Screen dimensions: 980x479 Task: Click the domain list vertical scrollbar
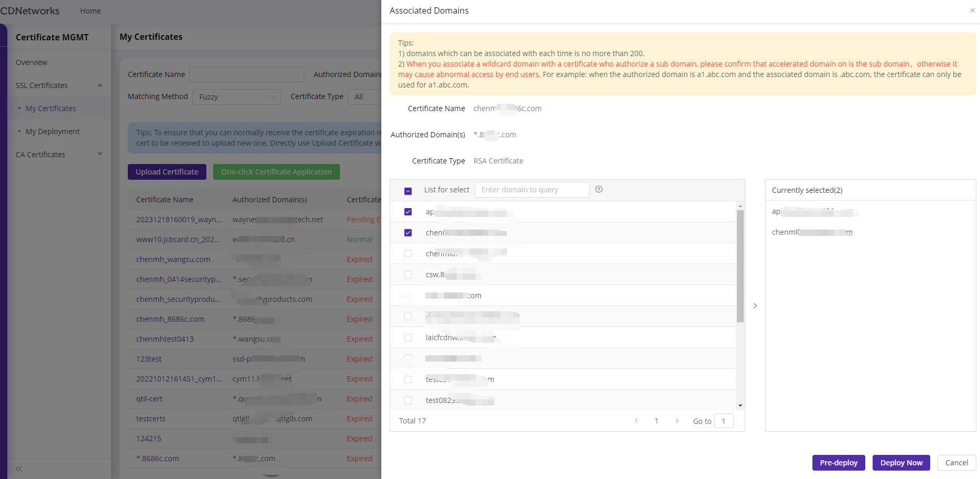[740, 266]
